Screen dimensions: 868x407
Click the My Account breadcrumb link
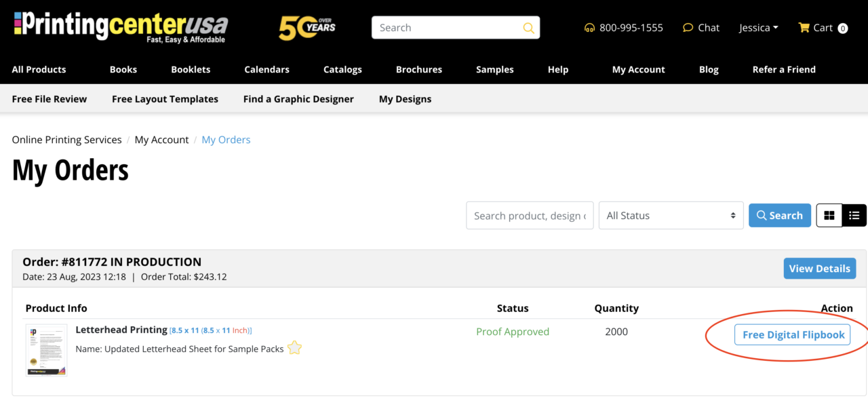point(161,140)
